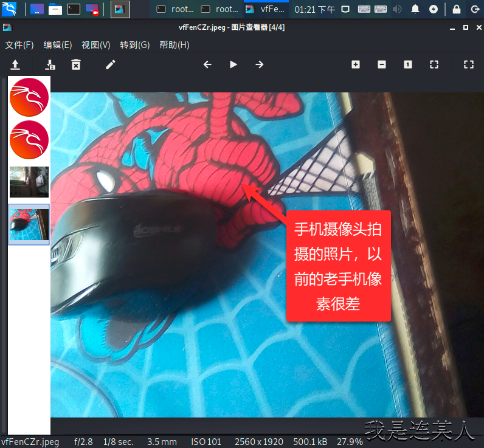Select the Spider-Man mousepad thumbnail

(x=29, y=225)
